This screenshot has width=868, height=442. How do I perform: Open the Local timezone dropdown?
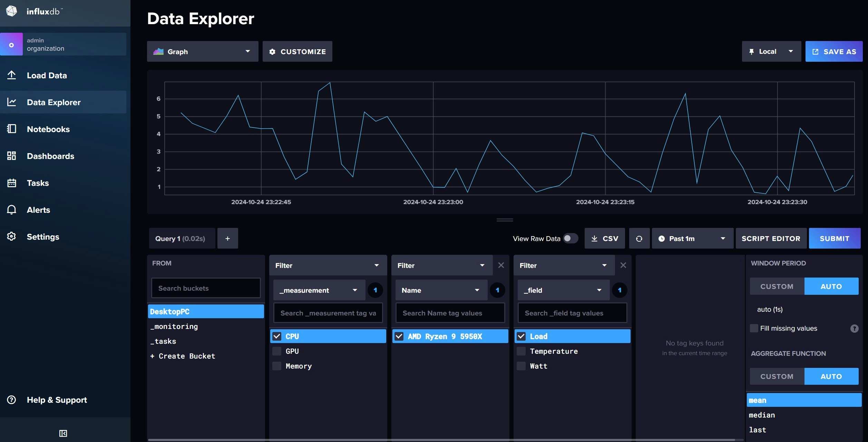coord(771,52)
